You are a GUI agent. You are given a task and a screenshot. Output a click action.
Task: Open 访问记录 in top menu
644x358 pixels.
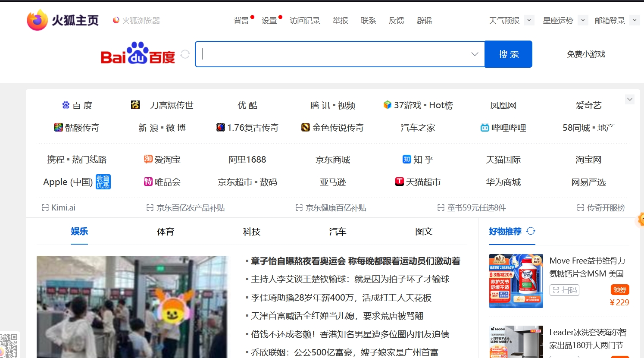(305, 21)
